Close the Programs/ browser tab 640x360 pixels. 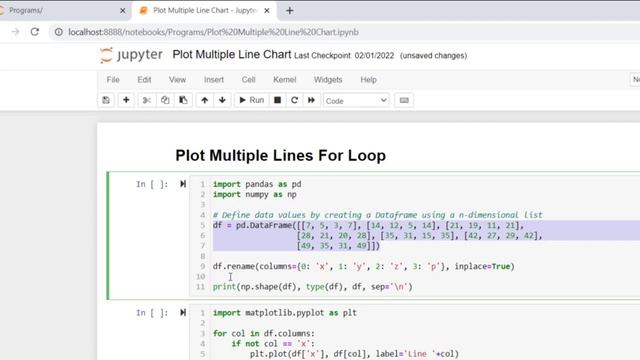[x=122, y=11]
